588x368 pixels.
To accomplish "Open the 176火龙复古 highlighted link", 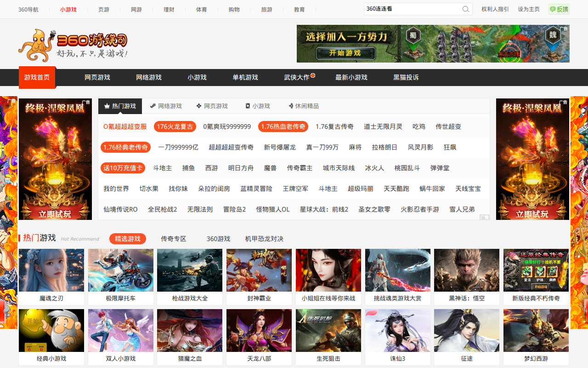I will pos(175,126).
